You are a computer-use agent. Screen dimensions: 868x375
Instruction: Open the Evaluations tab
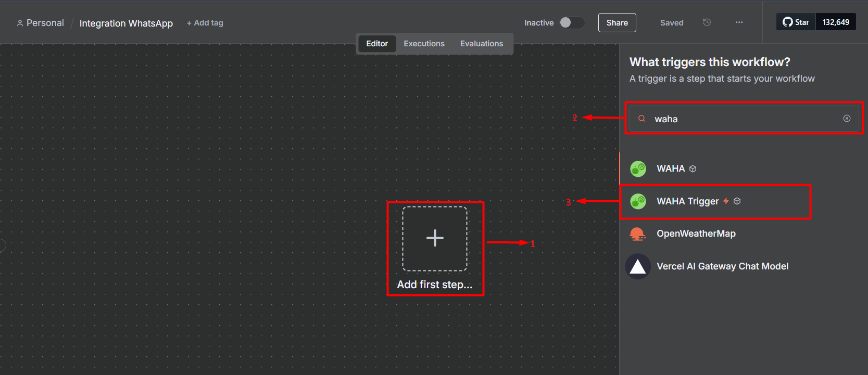coord(482,44)
